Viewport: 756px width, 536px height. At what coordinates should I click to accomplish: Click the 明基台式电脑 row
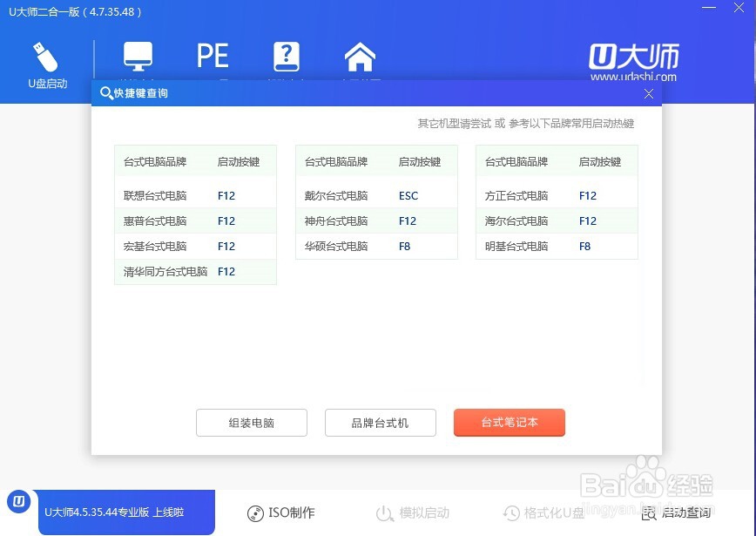pyautogui.click(x=557, y=246)
